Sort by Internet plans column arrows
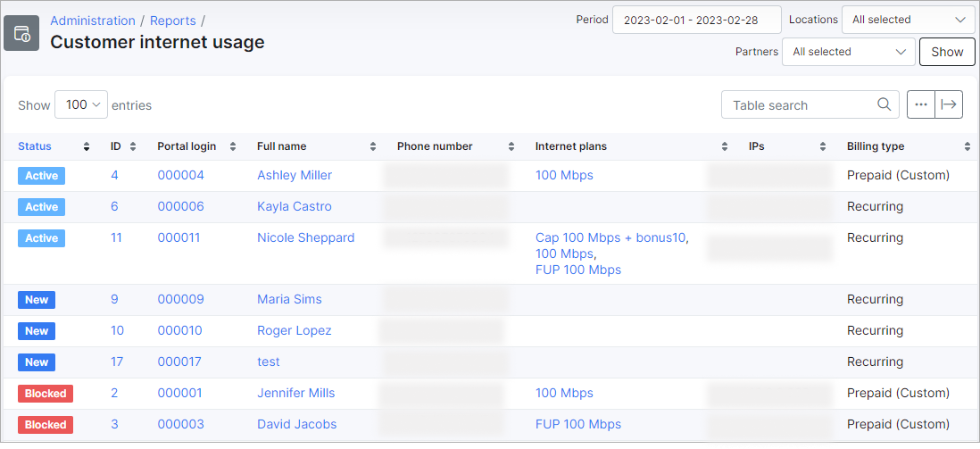Viewport: 980px width, 449px height. (x=724, y=146)
